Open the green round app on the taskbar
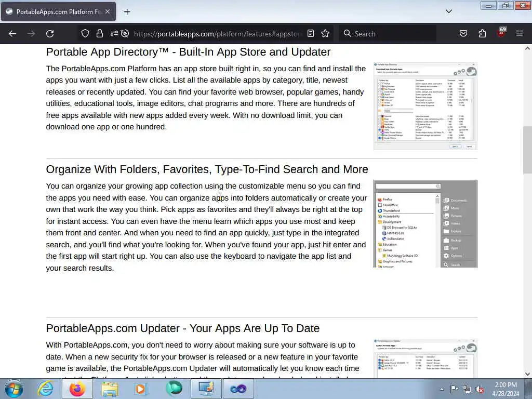Screen dimensions: 532x399 pyautogui.click(x=174, y=389)
